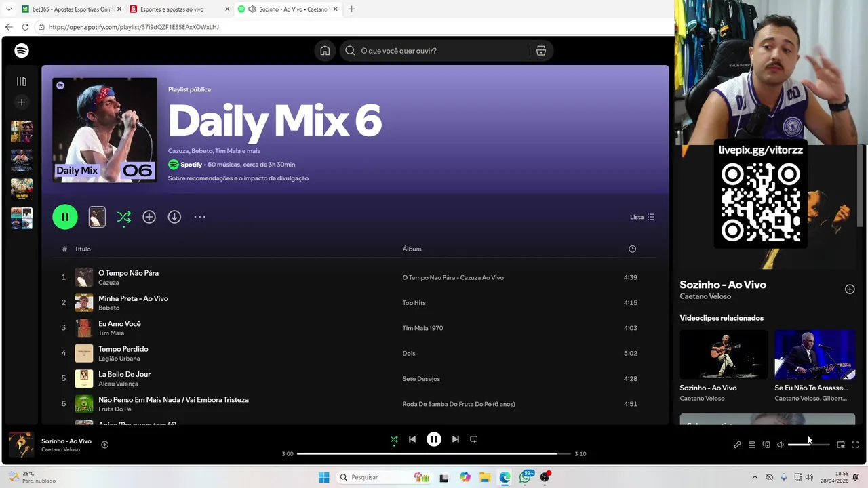Screen dimensions: 868x488
Task: Open Connect to a device icon
Action: click(x=766, y=445)
